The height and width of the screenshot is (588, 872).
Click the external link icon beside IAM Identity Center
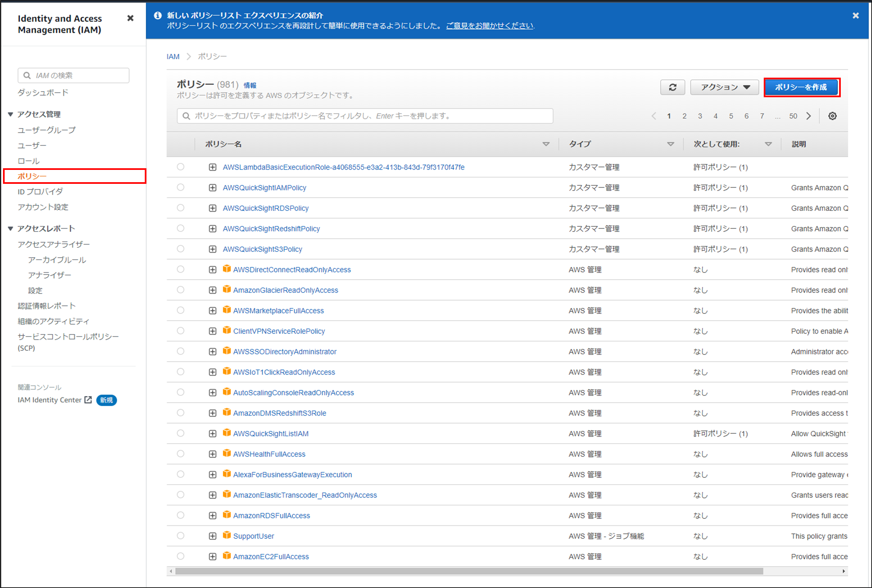point(88,400)
